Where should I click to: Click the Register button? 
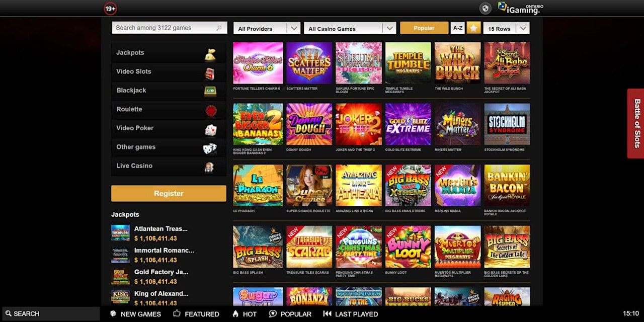(x=169, y=193)
